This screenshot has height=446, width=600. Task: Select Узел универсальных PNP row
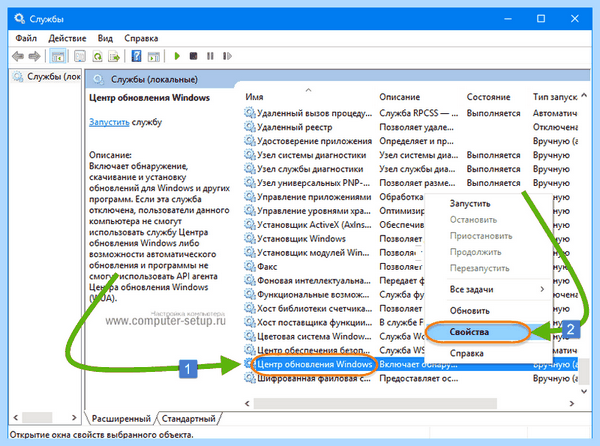point(411,182)
